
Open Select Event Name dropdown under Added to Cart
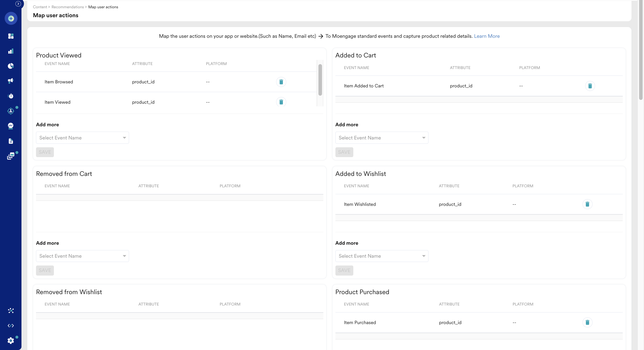coord(382,138)
